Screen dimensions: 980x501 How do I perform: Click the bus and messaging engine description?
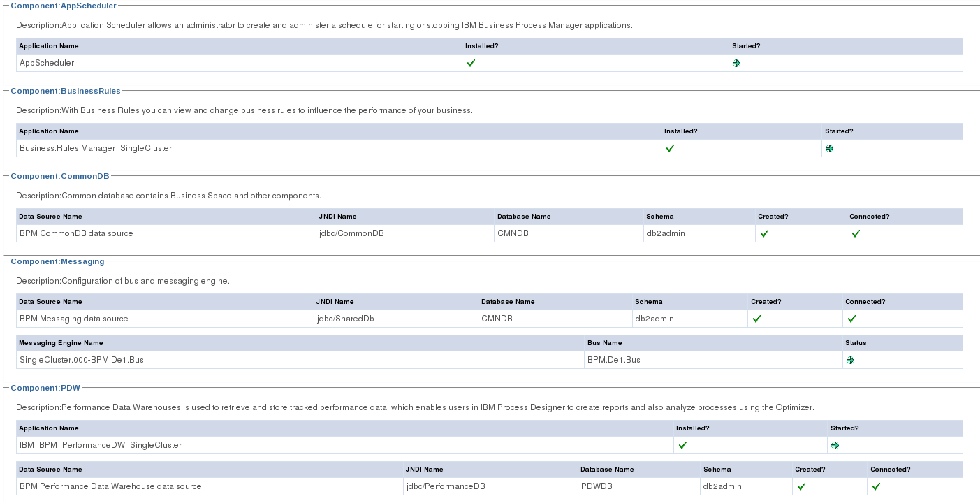tap(123, 281)
